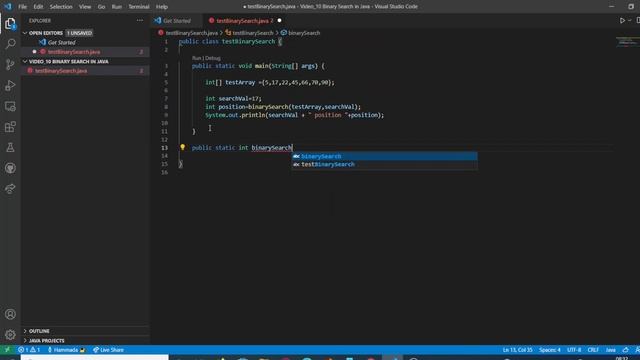Click Java language mode selector

click(611, 350)
